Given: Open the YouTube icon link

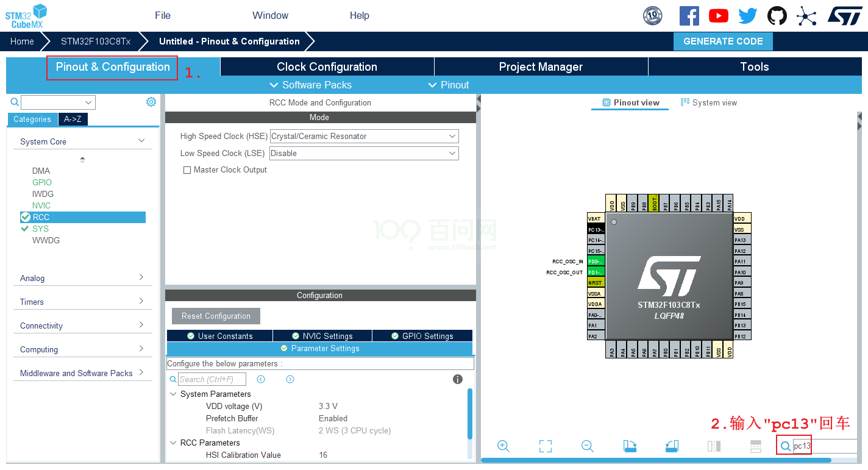Looking at the screenshot, I should (x=718, y=16).
